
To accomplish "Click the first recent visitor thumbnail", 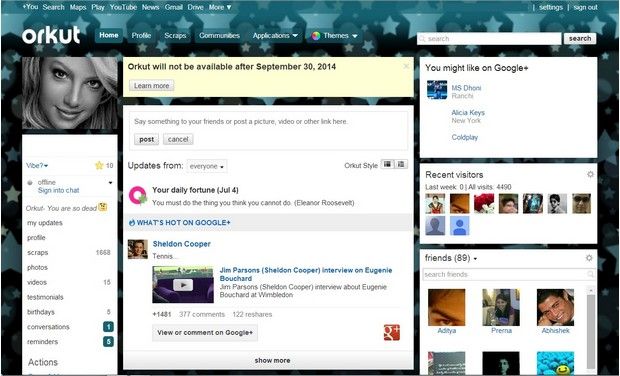I will click(435, 204).
